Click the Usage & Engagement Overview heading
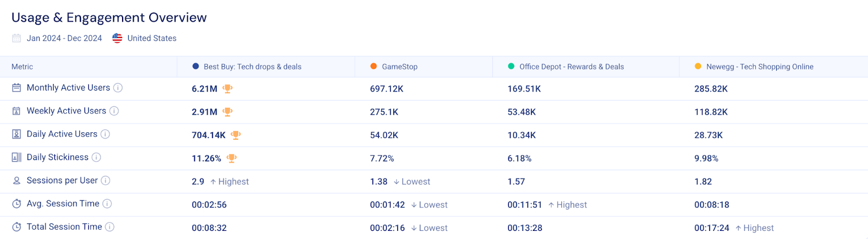Screen dimensions: 868x239 click(x=109, y=17)
